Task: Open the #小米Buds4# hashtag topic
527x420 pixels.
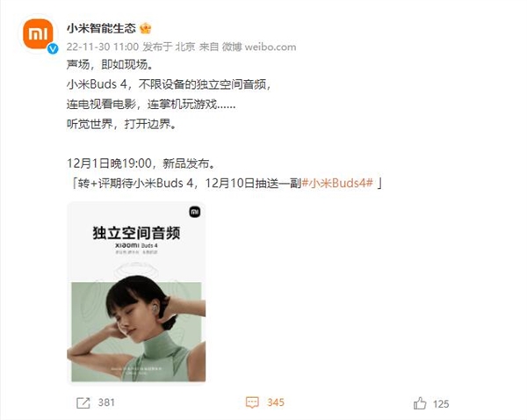Action: coord(338,184)
